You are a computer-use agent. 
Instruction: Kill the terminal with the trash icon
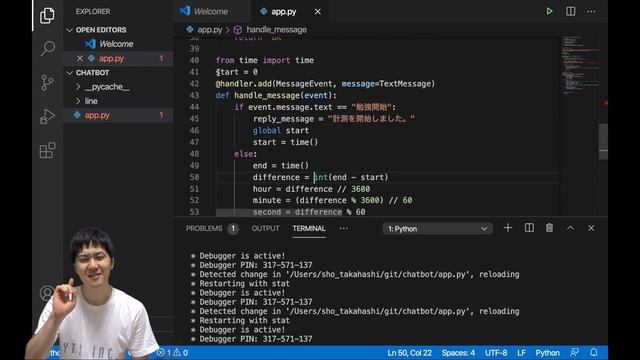click(x=549, y=228)
